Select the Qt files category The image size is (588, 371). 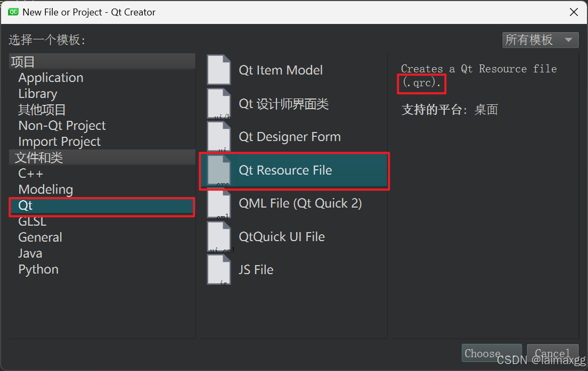coord(102,206)
